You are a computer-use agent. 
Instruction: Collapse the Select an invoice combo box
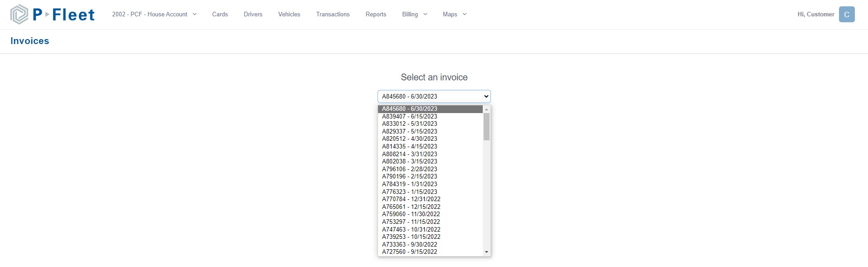[434, 96]
